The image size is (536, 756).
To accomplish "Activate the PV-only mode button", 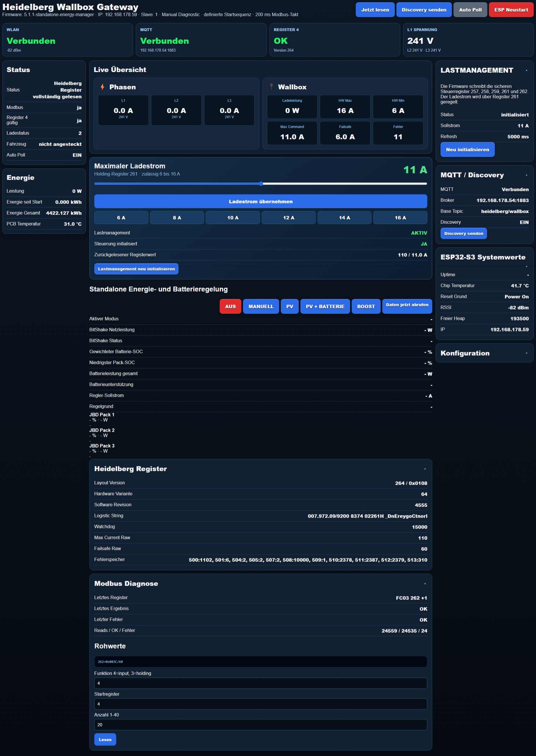I will (x=290, y=306).
